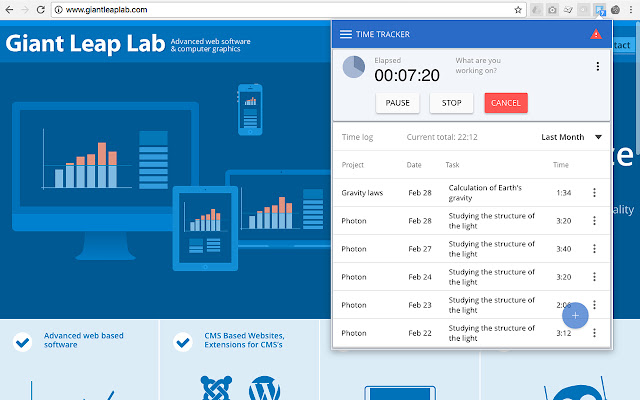640x400 pixels.
Task: Click the smartphone illustration in the banner
Action: point(250,109)
